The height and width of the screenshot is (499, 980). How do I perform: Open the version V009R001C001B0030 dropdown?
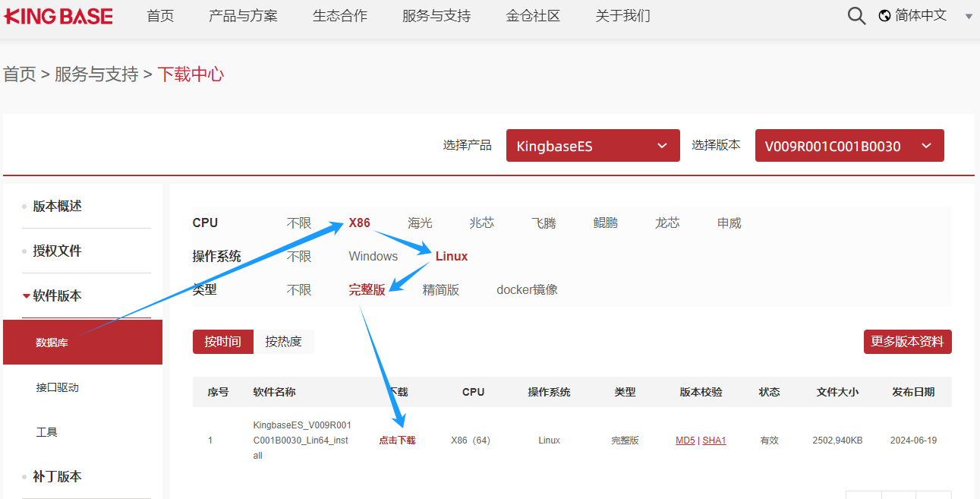(849, 146)
